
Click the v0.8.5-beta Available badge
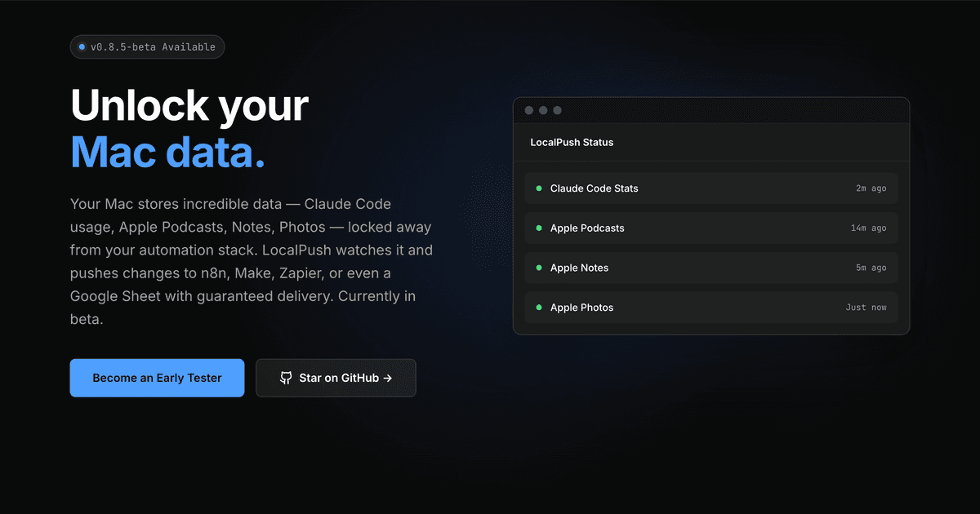(147, 47)
